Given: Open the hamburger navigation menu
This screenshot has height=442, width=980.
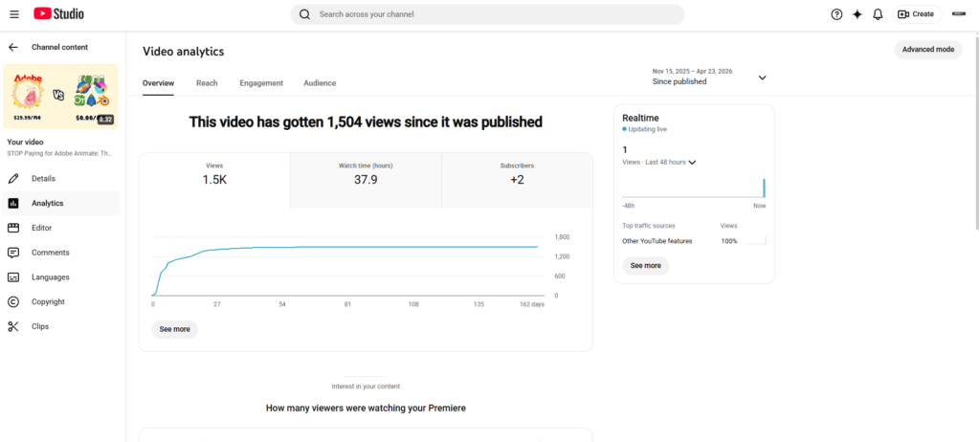Looking at the screenshot, I should click(12, 13).
